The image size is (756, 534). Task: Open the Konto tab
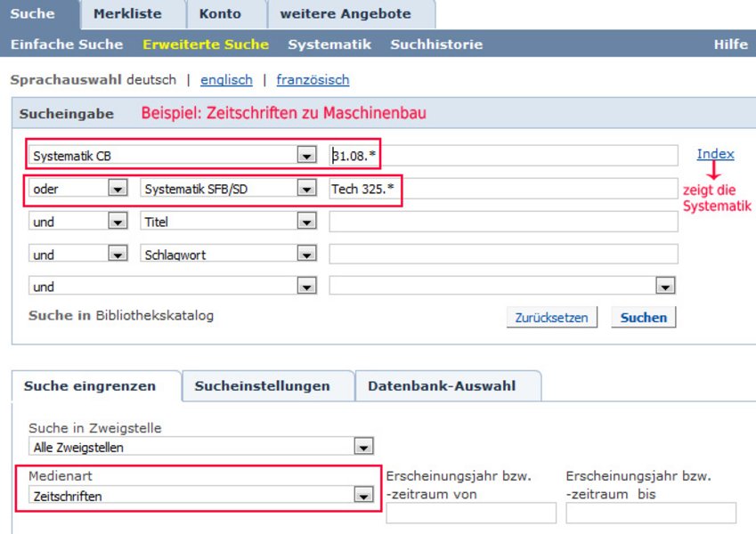[x=220, y=14]
